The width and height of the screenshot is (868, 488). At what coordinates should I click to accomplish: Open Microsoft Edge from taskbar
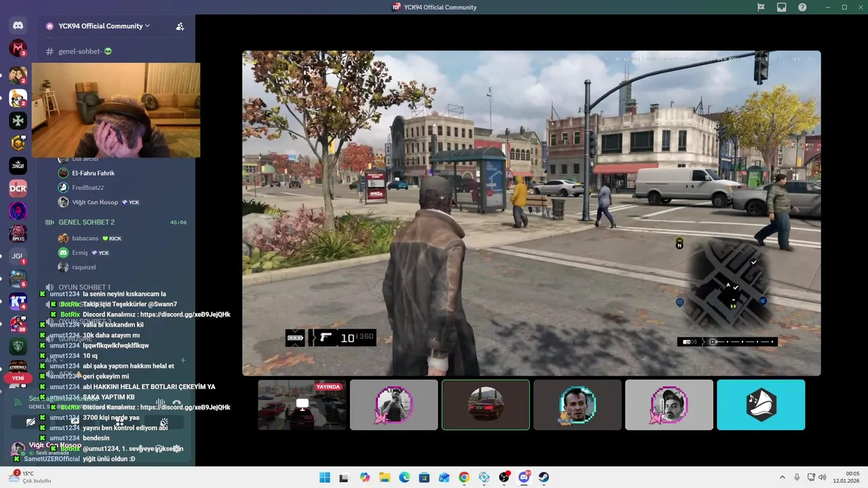405,477
